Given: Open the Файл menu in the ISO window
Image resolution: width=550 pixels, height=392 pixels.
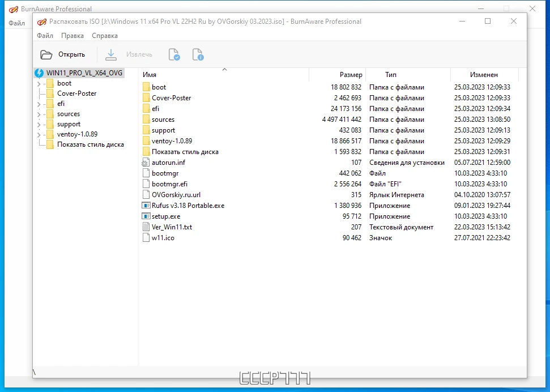Looking at the screenshot, I should point(45,36).
